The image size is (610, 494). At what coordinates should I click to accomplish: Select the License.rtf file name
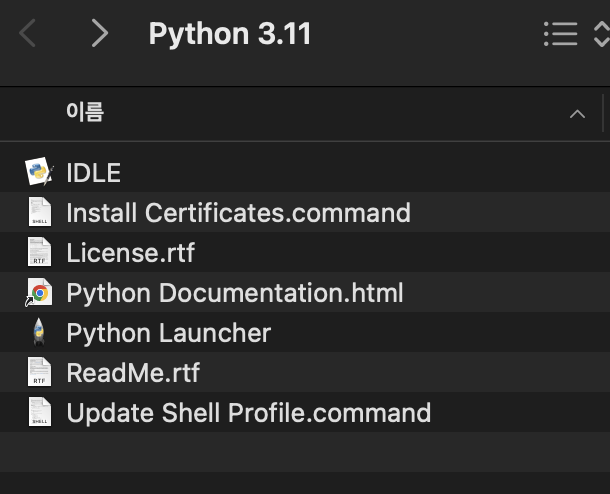tap(130, 253)
